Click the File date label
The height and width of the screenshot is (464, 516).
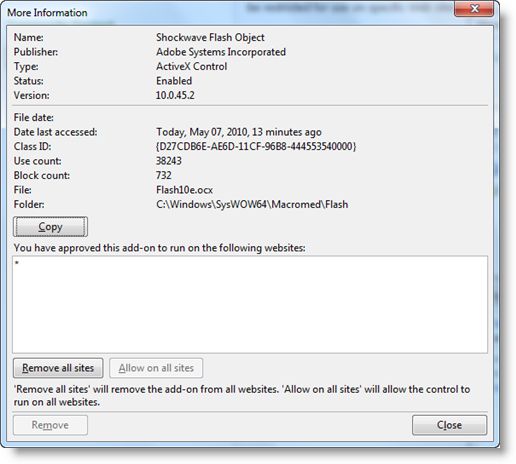point(34,117)
